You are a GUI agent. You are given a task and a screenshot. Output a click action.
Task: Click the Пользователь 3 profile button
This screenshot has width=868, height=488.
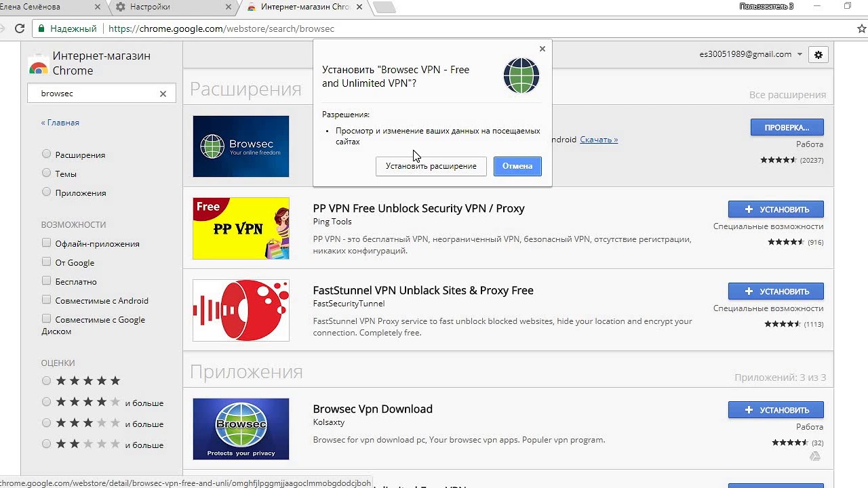pos(766,6)
